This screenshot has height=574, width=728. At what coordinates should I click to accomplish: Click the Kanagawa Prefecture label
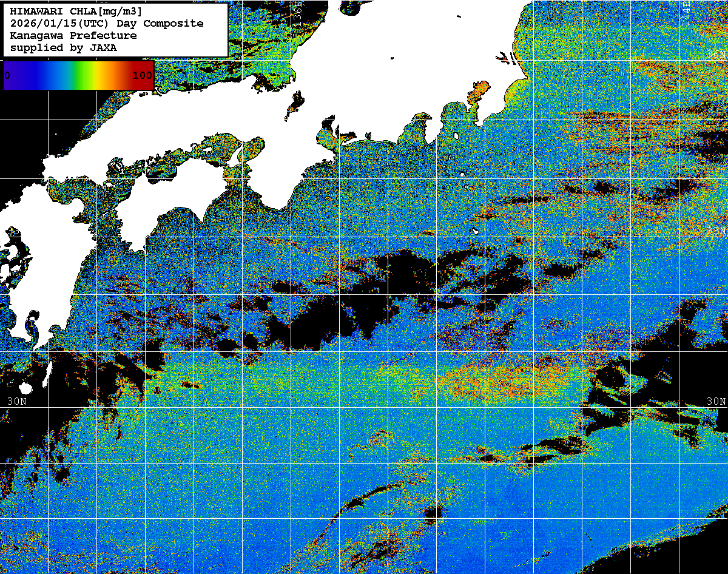pyautogui.click(x=73, y=35)
